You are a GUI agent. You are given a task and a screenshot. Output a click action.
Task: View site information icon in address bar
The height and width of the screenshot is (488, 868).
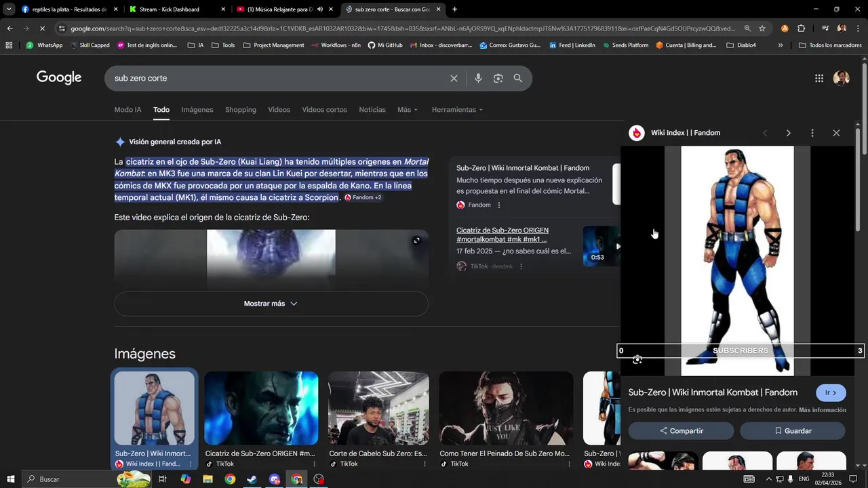[62, 28]
